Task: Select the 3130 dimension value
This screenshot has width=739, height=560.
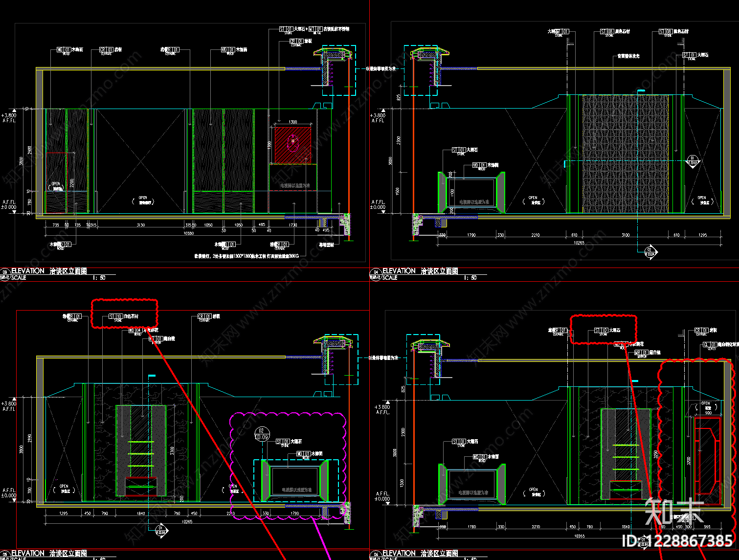Action: tap(141, 225)
